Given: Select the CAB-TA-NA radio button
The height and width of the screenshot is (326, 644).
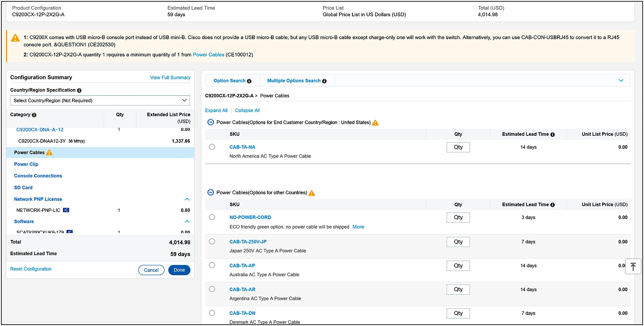Looking at the screenshot, I should [x=212, y=147].
